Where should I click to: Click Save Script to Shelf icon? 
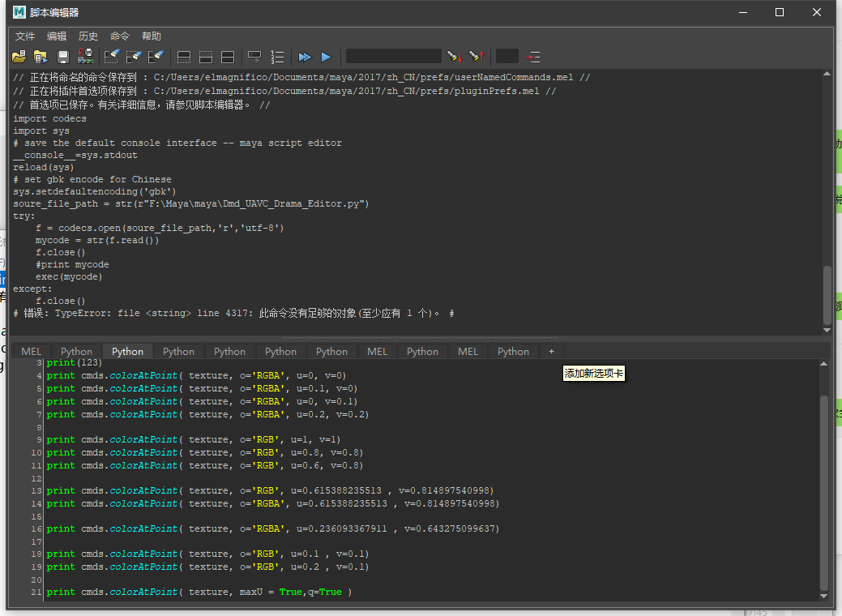[x=84, y=57]
